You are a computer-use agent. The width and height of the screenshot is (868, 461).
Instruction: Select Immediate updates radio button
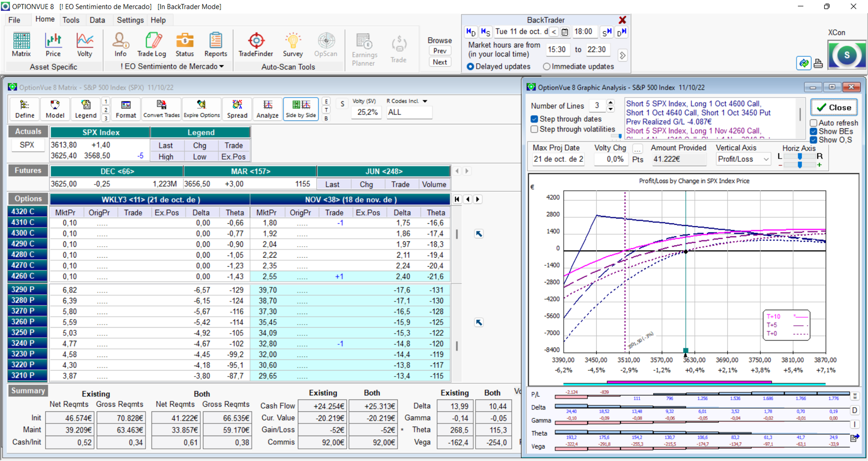click(x=547, y=67)
